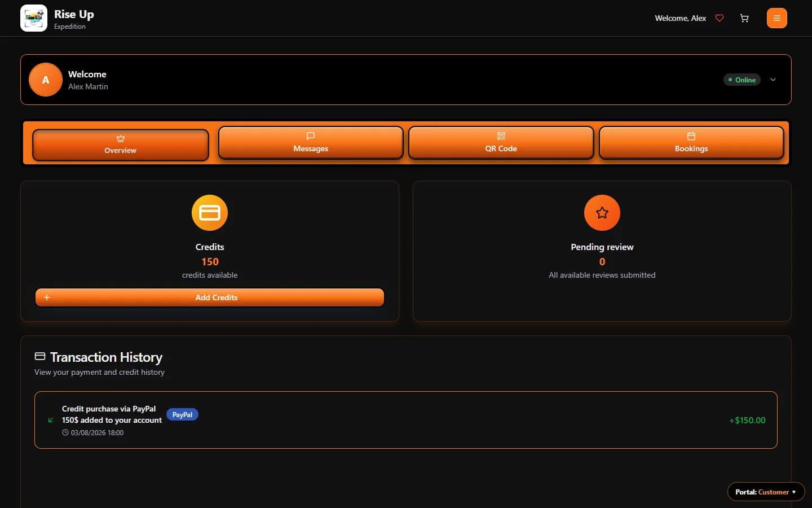Open the wishlist heart icon
Image resolution: width=812 pixels, height=508 pixels.
point(720,18)
